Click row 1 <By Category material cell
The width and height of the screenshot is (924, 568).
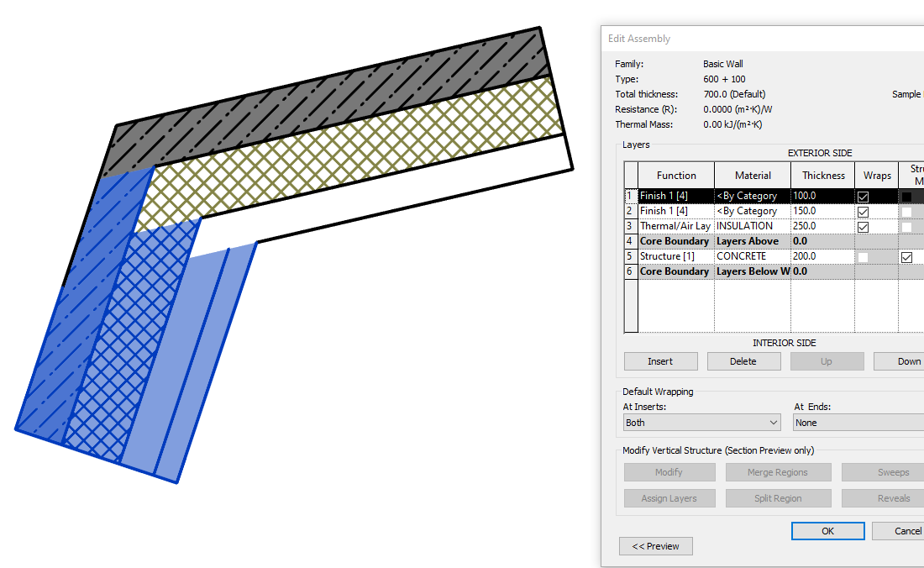point(753,196)
